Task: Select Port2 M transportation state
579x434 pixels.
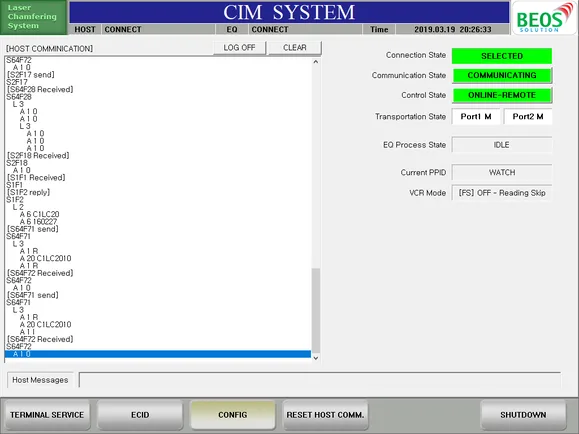Action: [x=528, y=117]
